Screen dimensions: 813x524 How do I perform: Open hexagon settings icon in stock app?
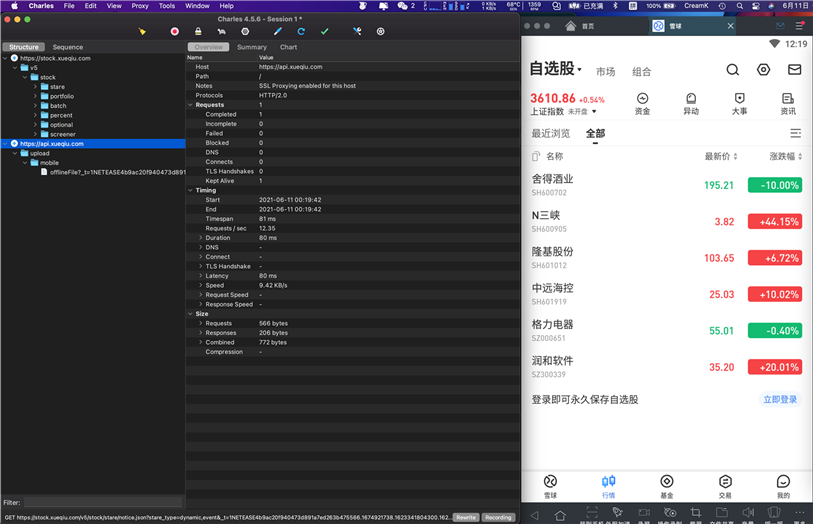(763, 69)
